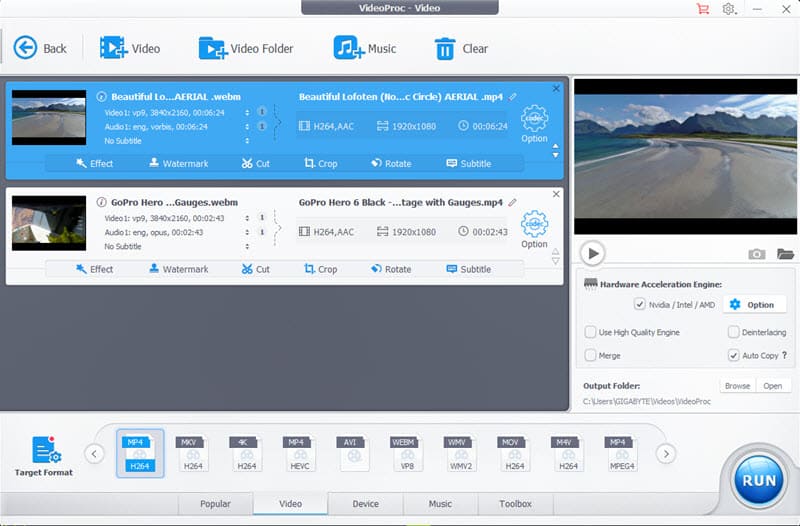This screenshot has width=800, height=526.
Task: Click the Back arrow icon
Action: point(25,48)
